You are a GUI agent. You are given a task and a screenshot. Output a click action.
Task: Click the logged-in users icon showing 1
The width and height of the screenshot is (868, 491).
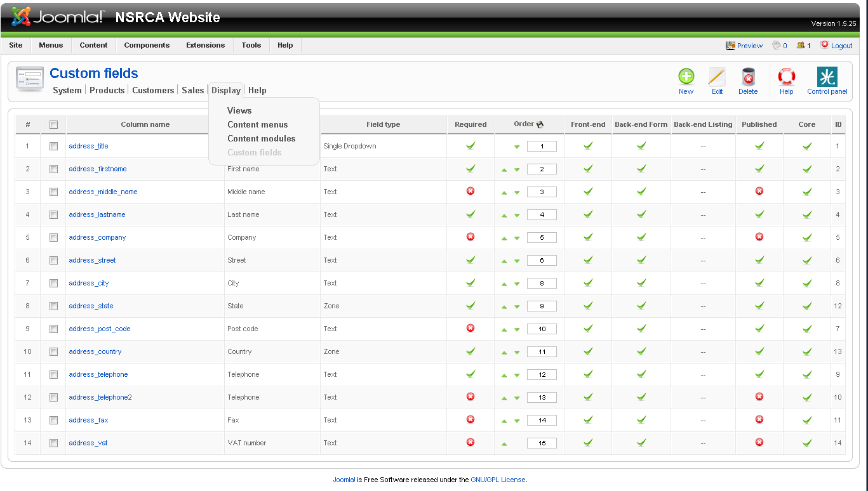tap(800, 46)
